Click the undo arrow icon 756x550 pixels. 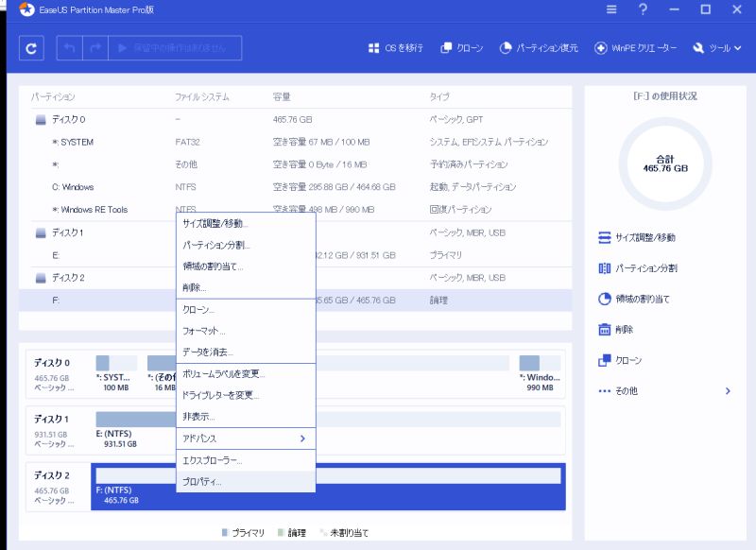point(70,48)
